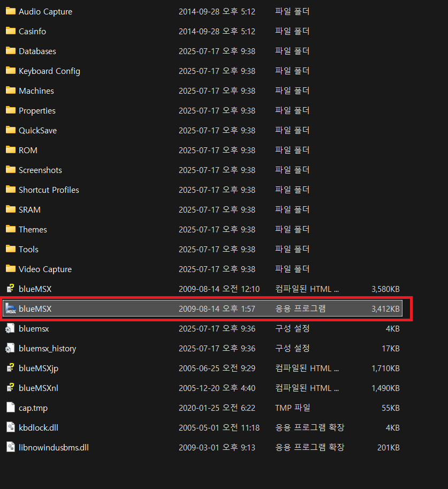The height and width of the screenshot is (489, 448).
Task: Select the "kbdlock.dll" file name
Action: (39, 427)
